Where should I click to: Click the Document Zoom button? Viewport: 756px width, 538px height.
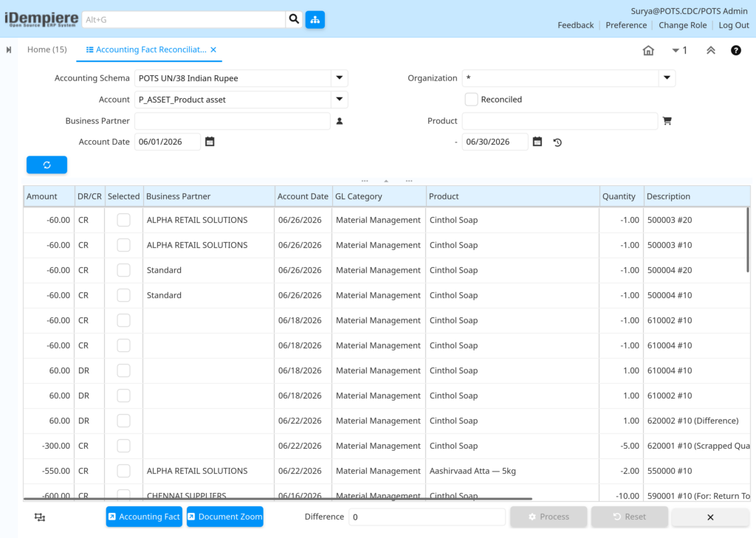click(x=225, y=517)
